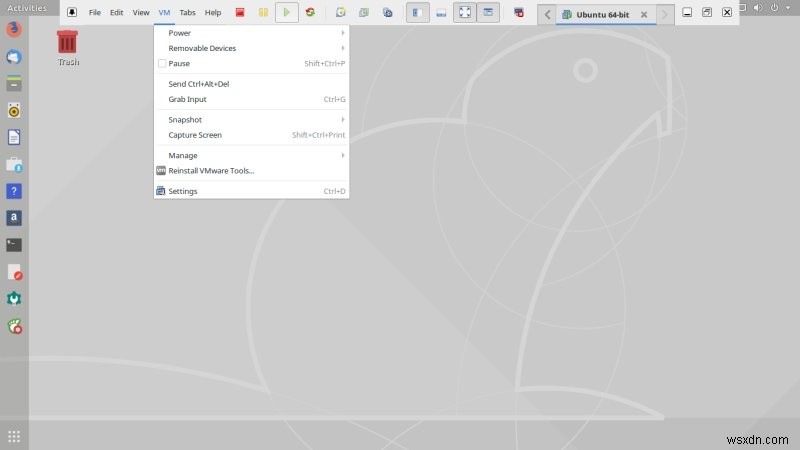800x450 pixels.
Task: Open the View menu
Action: click(141, 12)
